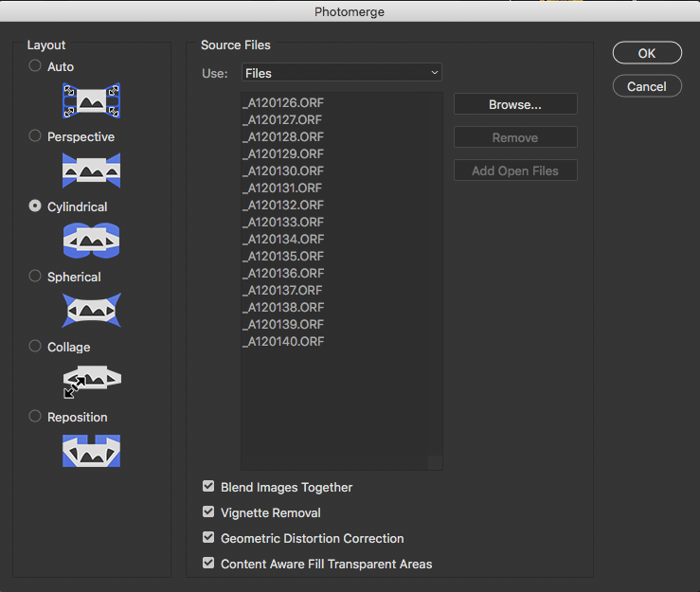
Task: Choose the Spherical layout radio button
Action: 35,277
